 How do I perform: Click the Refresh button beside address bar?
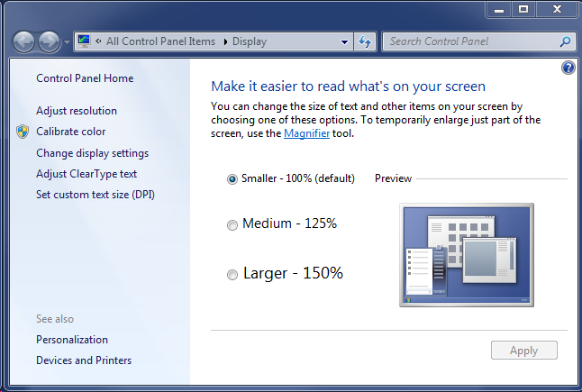(x=365, y=41)
